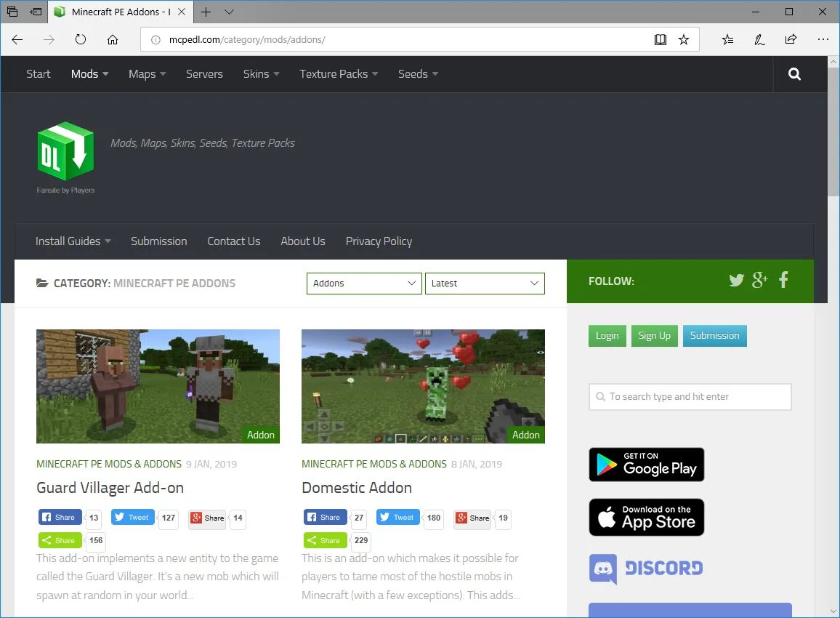Click category link above Guard Villager Add-on

pos(109,464)
